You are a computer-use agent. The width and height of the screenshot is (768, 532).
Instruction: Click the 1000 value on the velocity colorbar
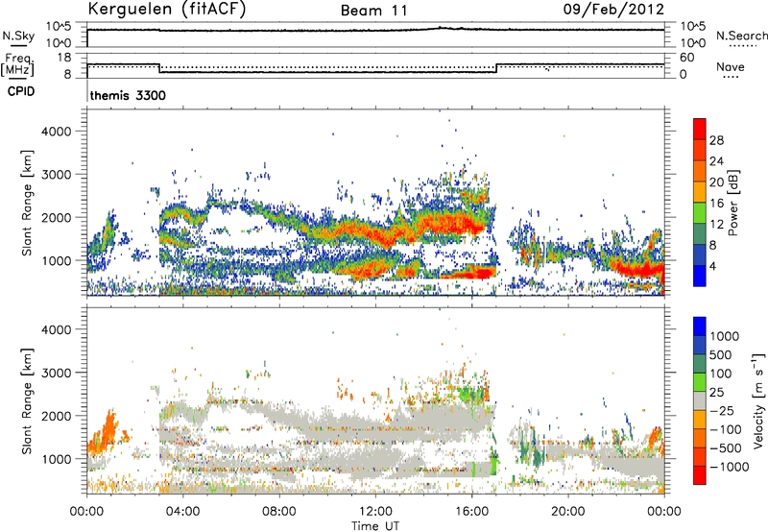[725, 336]
